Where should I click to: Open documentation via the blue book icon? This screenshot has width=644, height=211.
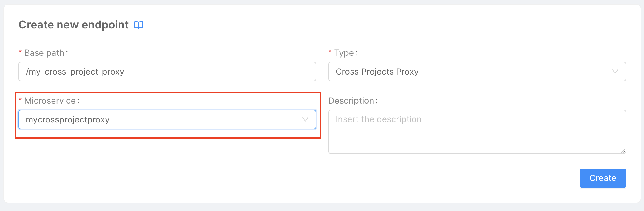(139, 25)
